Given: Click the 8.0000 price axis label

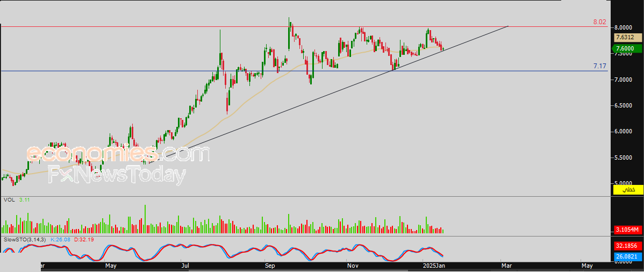Looking at the screenshot, I should (624, 27).
